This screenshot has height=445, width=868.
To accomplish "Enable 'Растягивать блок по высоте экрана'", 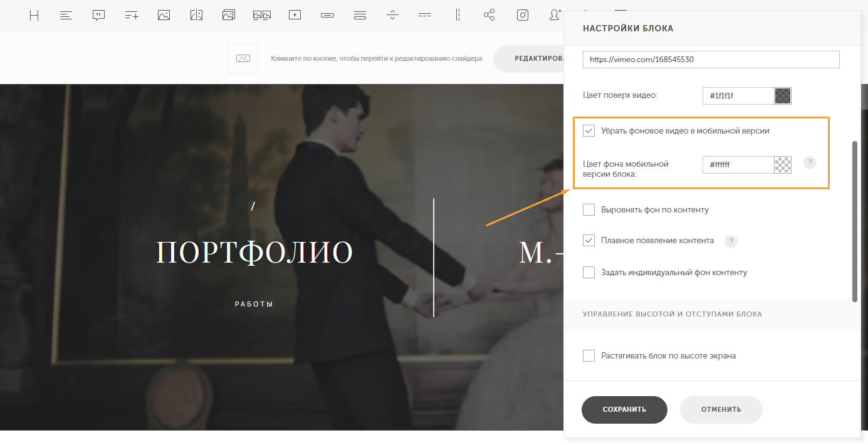I will (588, 356).
